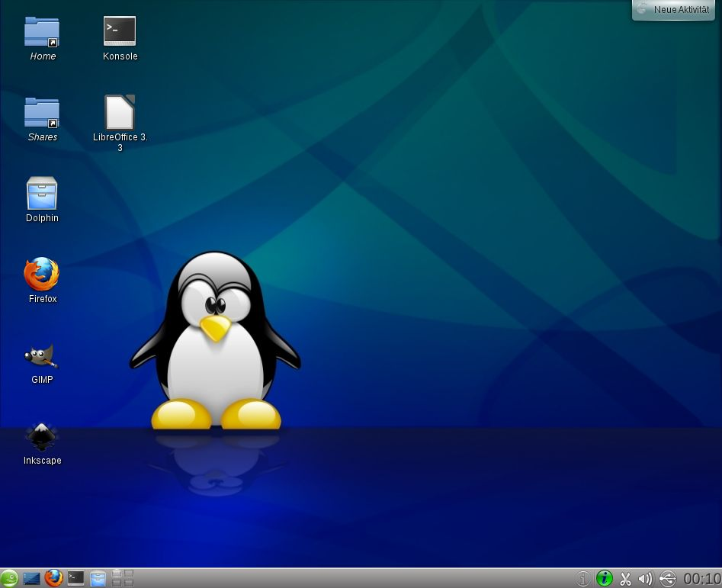This screenshot has width=722, height=588.
Task: Click the Neue Aktivität button
Action: [673, 10]
